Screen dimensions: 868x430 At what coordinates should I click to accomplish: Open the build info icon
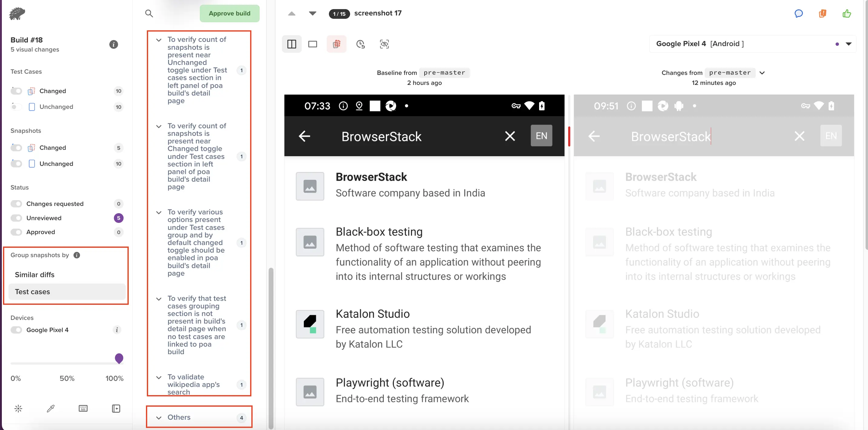click(x=114, y=44)
